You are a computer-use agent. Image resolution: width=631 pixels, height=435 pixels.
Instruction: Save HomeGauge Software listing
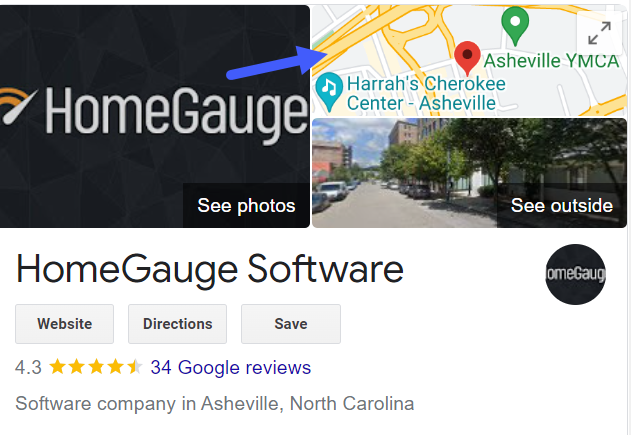[x=291, y=324]
